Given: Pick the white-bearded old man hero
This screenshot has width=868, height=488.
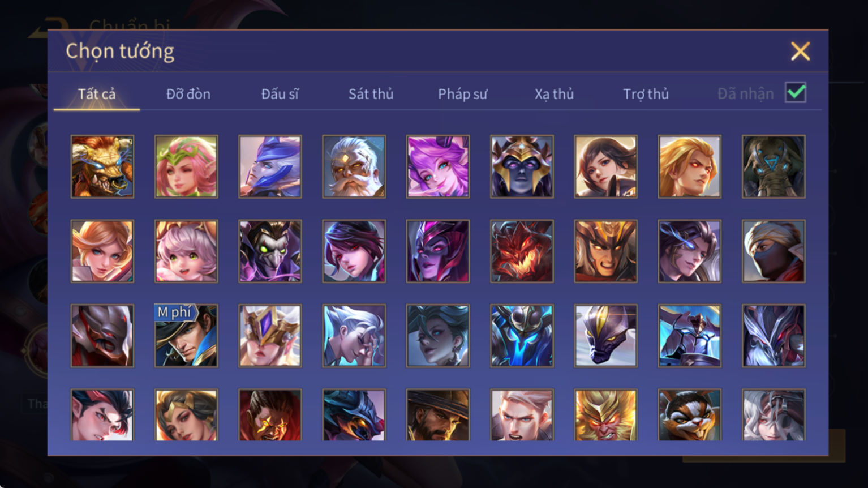Looking at the screenshot, I should (354, 166).
